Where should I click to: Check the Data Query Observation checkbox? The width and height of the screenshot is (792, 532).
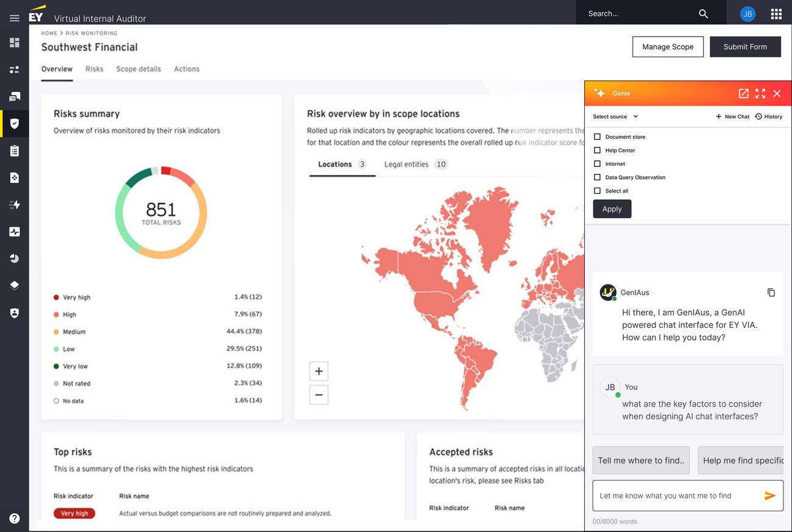coord(597,177)
